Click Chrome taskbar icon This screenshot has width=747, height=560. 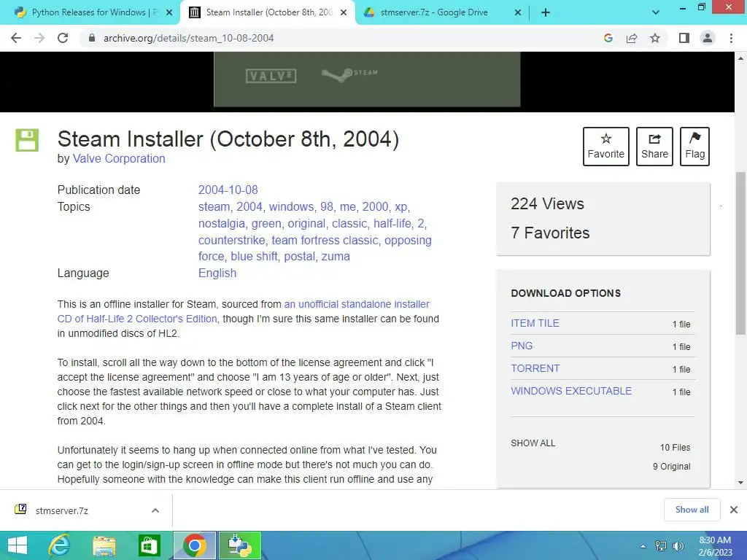pos(194,545)
